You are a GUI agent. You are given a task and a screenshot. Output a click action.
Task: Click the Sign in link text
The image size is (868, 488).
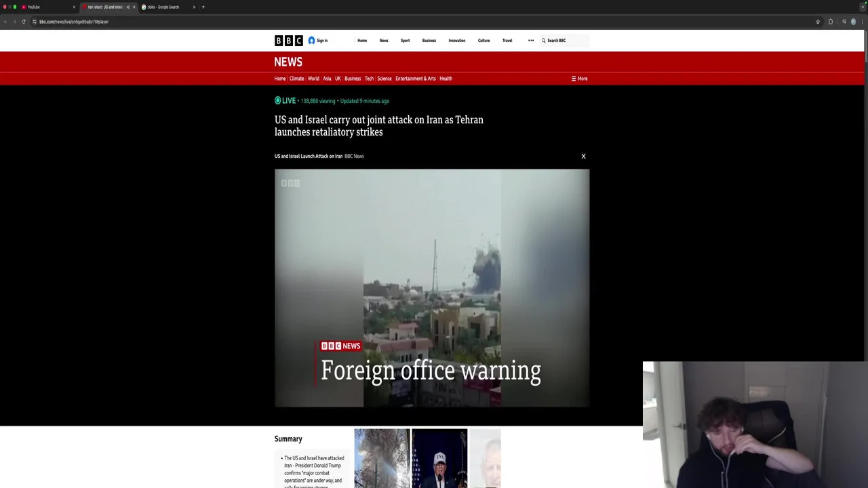[322, 41]
